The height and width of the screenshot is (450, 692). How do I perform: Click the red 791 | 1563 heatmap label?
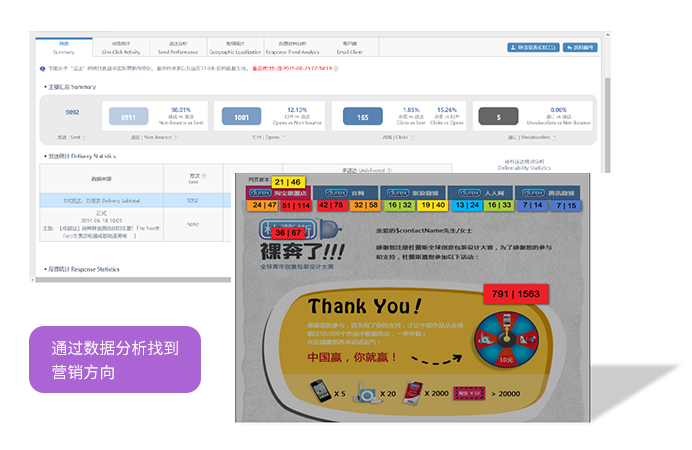[516, 294]
